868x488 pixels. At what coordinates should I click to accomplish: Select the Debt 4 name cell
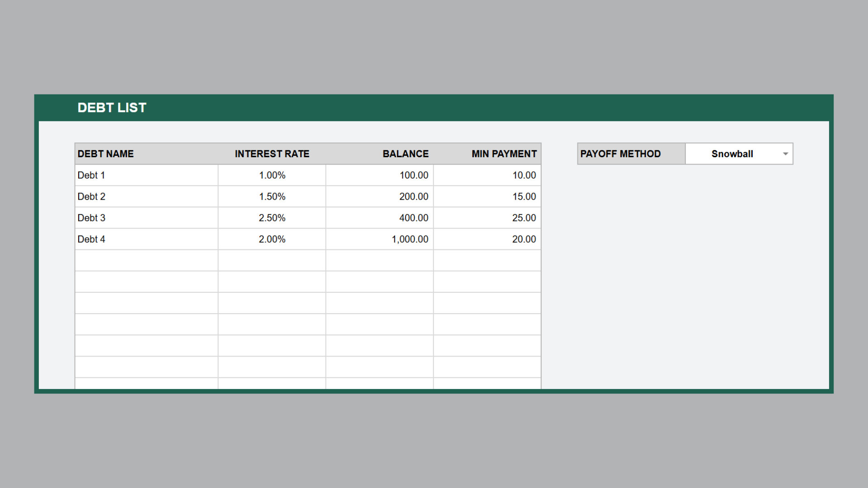tap(146, 239)
